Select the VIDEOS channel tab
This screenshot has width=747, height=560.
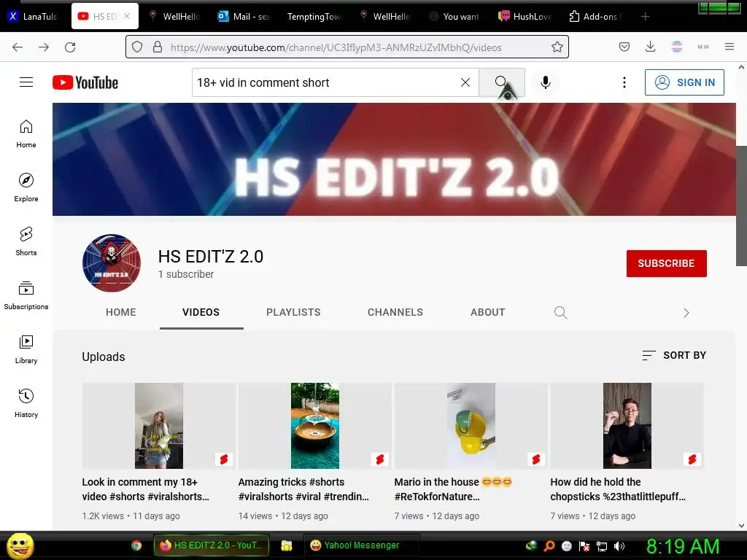(201, 312)
